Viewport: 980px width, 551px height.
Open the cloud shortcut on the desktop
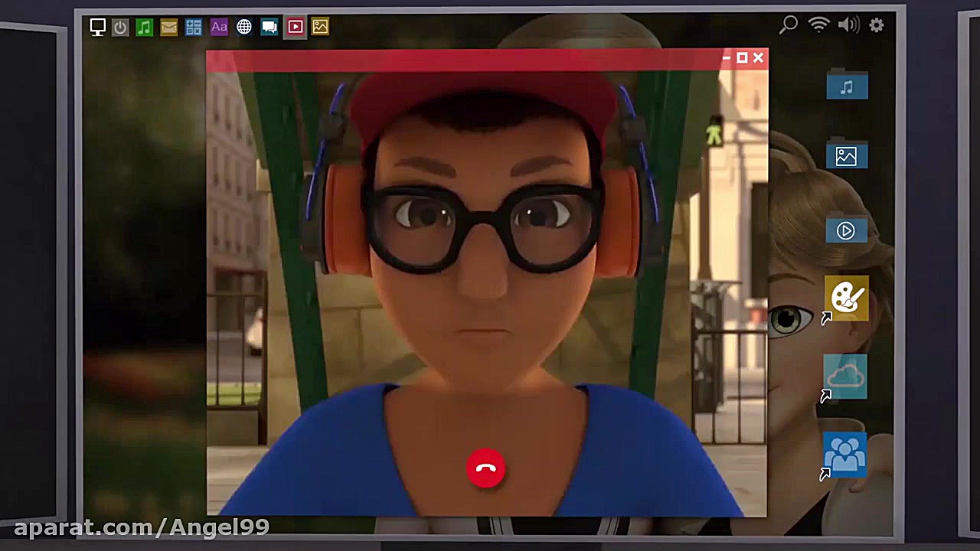click(845, 377)
